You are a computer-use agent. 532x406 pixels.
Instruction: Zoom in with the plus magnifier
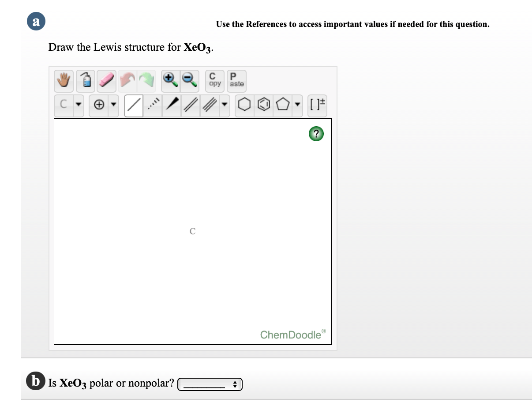click(x=171, y=80)
